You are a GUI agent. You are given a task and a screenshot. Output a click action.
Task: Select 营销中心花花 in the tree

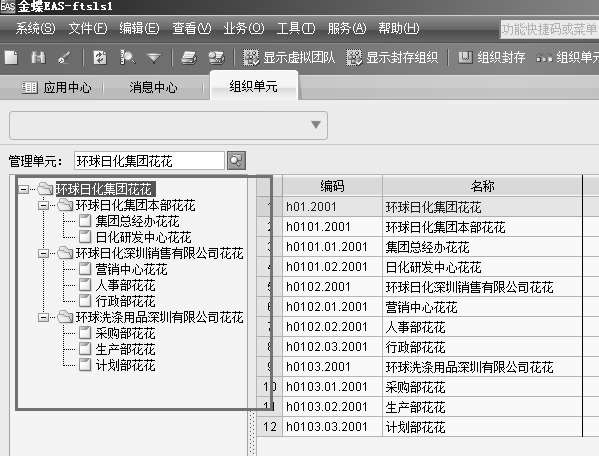(x=131, y=269)
